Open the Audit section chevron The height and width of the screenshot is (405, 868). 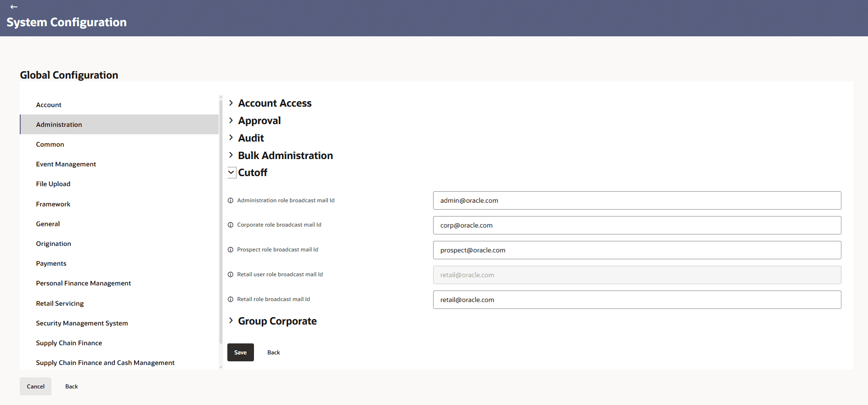point(231,138)
